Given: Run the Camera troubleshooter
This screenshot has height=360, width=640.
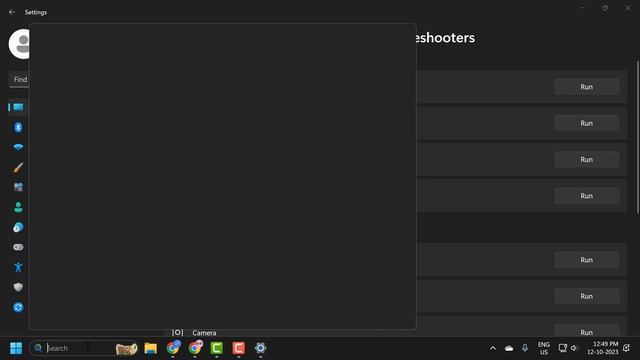Looking at the screenshot, I should pos(587,331).
